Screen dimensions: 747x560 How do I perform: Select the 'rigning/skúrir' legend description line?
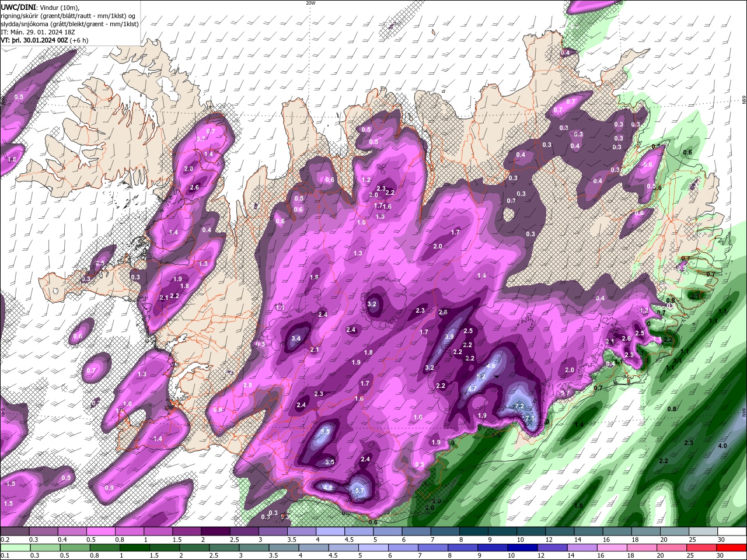68,16
